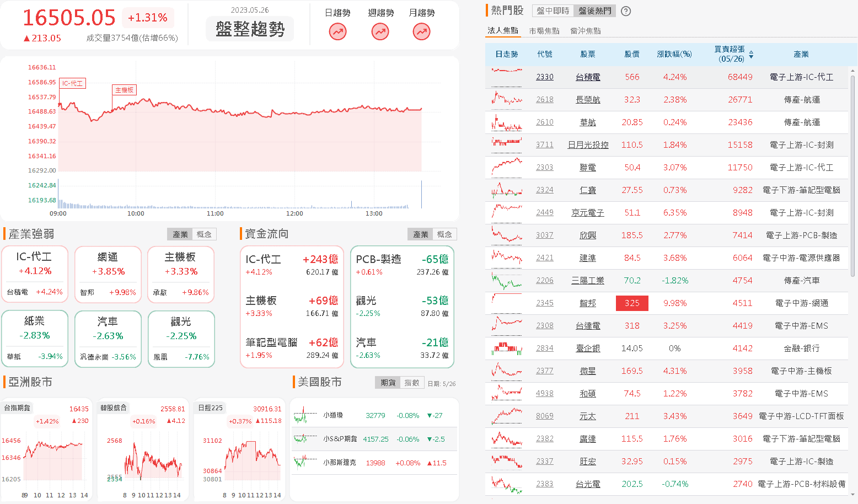Click the hot stocks table scrollbar
Image resolution: width=858 pixels, height=504 pixels.
click(853, 176)
